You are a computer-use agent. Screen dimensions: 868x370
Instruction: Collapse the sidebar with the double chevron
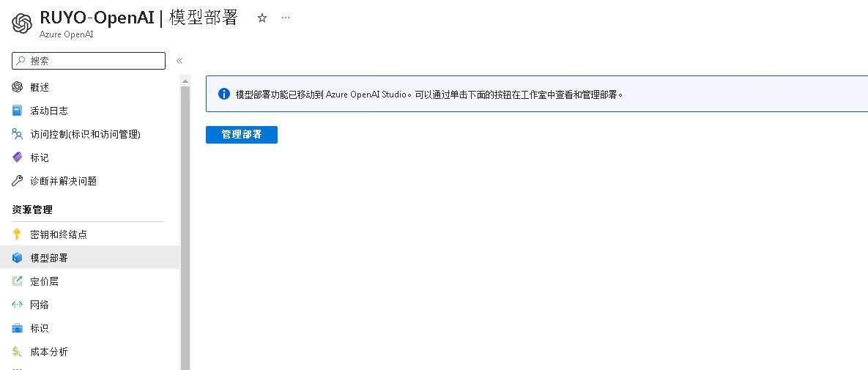click(x=179, y=61)
